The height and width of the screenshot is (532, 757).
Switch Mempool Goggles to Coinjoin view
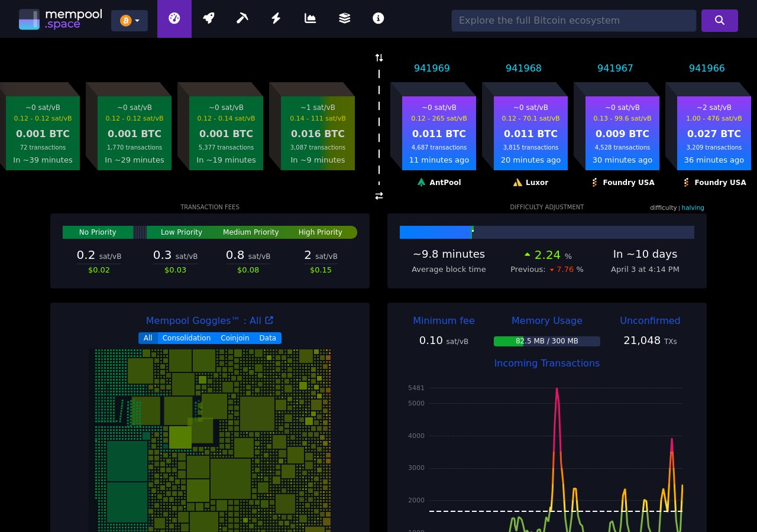tap(235, 338)
